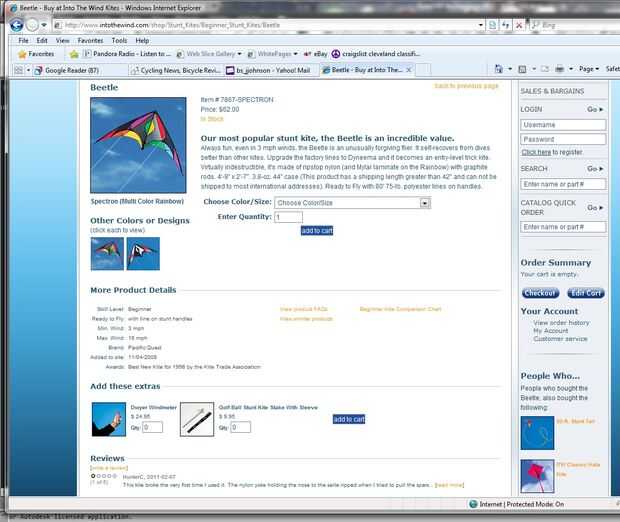This screenshot has height=522, width=620.
Task: Click the main Spectron kite product image
Action: (x=138, y=145)
